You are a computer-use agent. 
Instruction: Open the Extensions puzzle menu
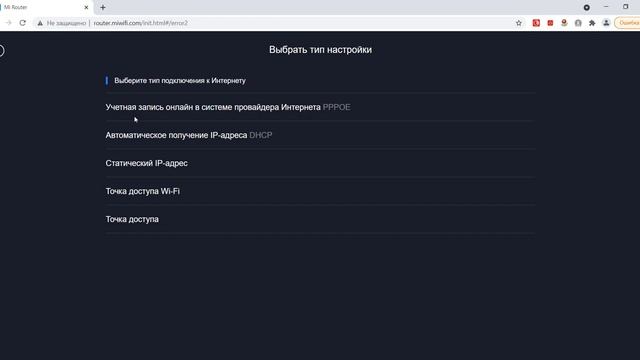[x=592, y=23]
